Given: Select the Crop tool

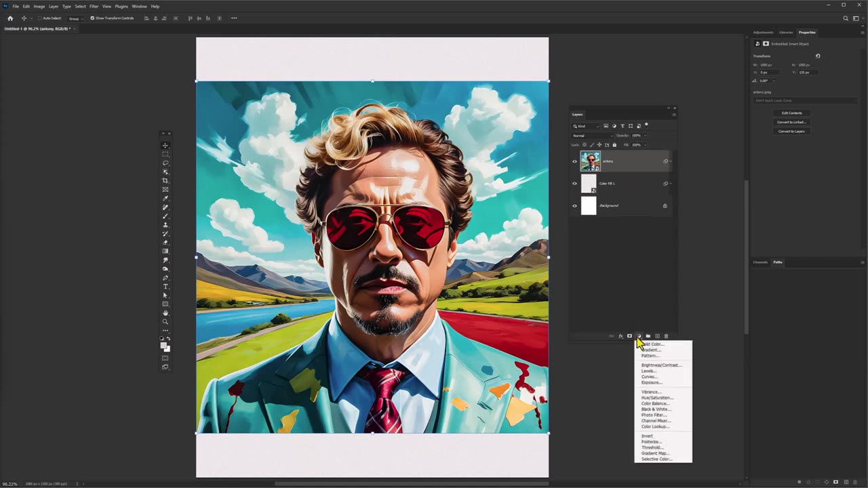Looking at the screenshot, I should point(165,180).
